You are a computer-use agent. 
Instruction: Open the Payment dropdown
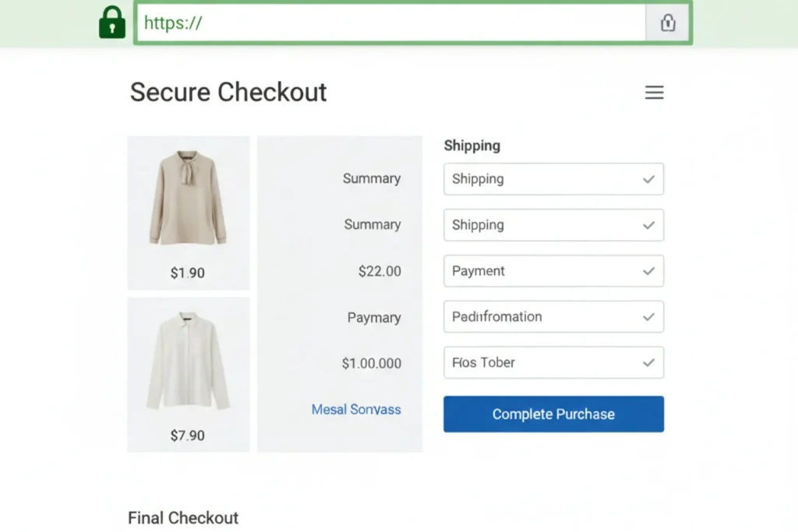pyautogui.click(x=553, y=271)
